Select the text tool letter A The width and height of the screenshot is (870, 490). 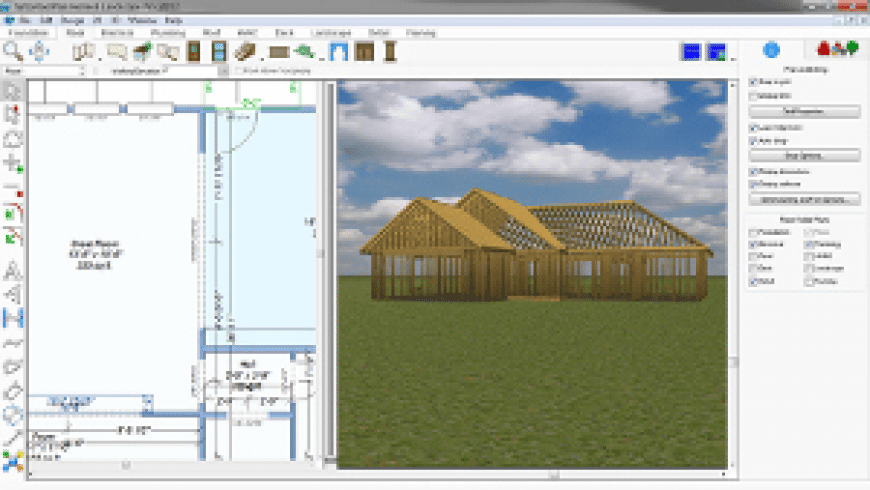click(13, 270)
